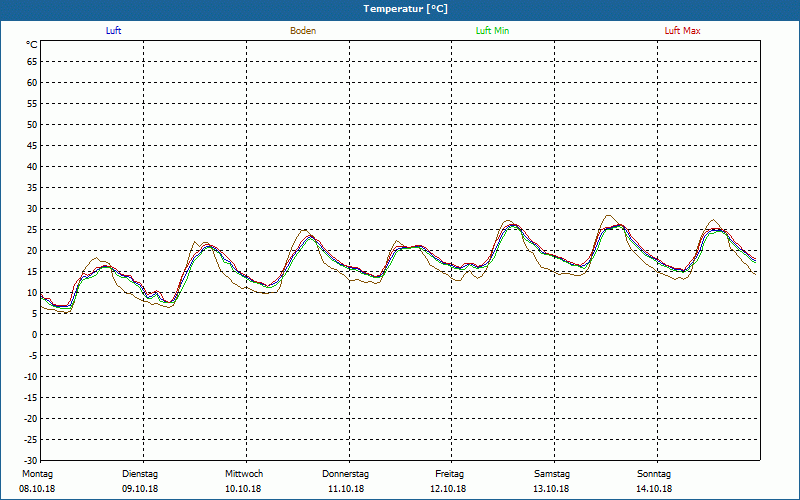Screen dimensions: 800x500
Task: Click the °C axis unit label
Action: [32, 45]
